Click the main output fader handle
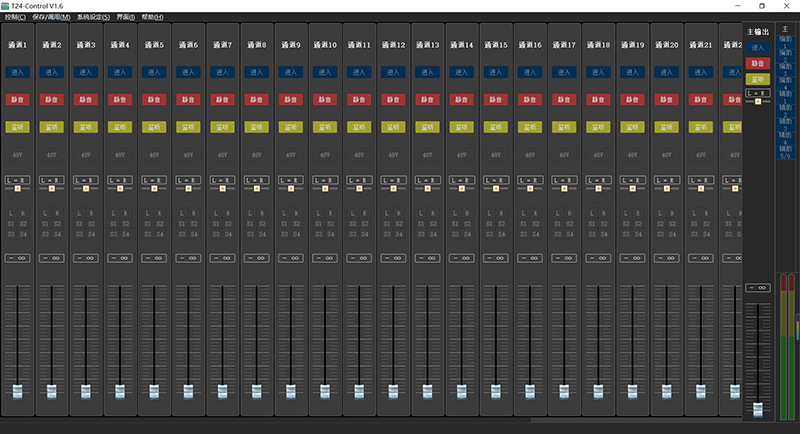 [x=758, y=408]
